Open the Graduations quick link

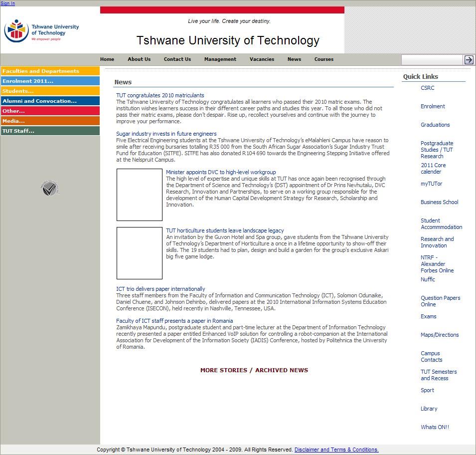click(x=435, y=125)
